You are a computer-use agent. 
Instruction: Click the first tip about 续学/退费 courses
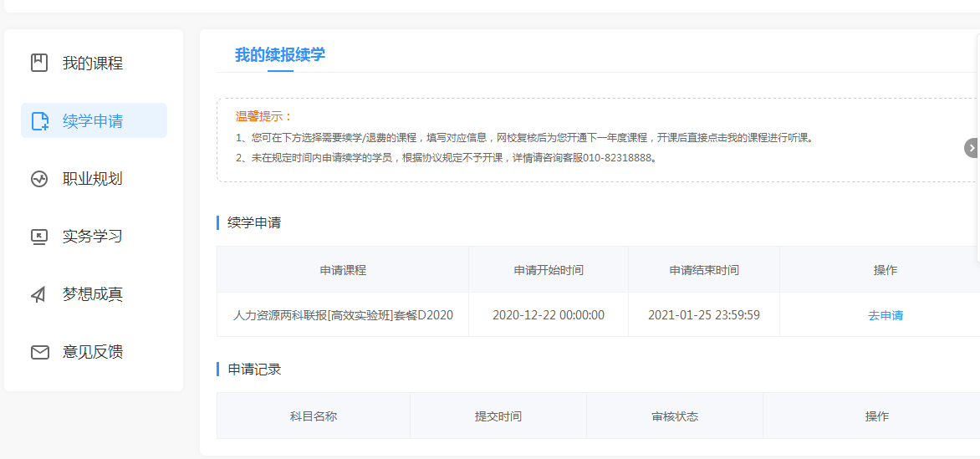coord(525,138)
